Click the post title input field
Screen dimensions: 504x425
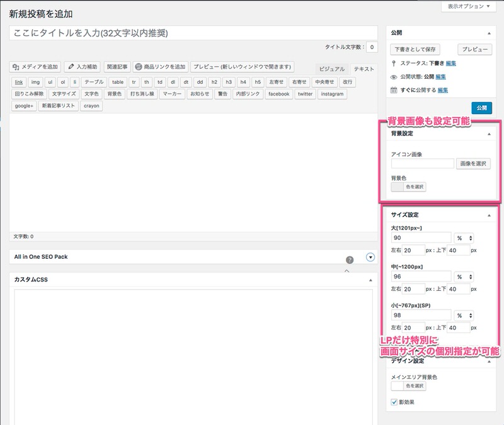tap(193, 33)
